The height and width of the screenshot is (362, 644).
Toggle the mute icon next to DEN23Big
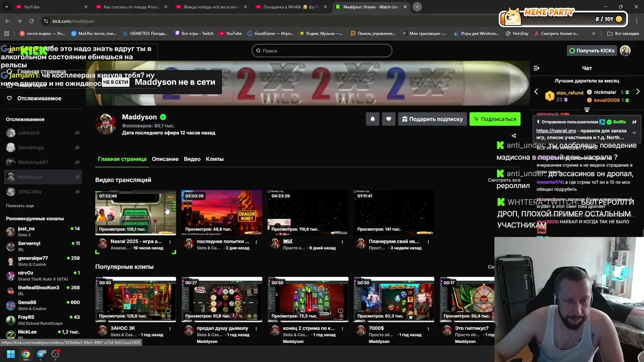(x=77, y=192)
